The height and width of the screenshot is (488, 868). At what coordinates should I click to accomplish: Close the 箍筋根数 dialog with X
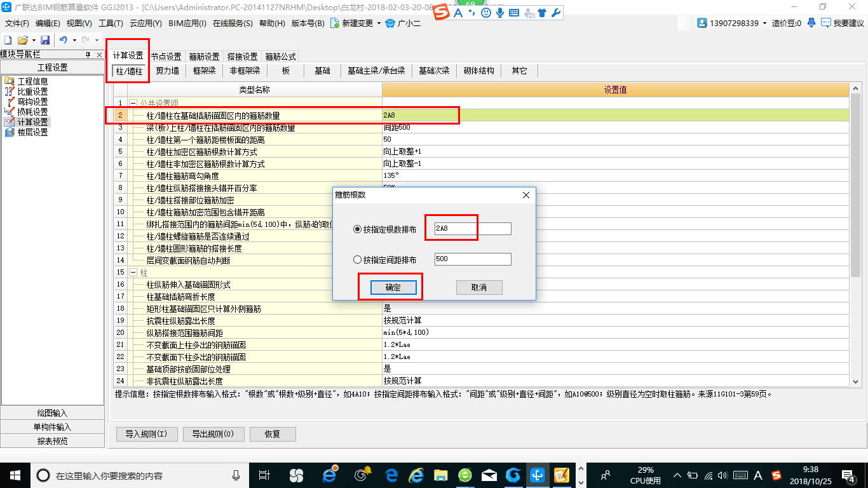click(526, 195)
